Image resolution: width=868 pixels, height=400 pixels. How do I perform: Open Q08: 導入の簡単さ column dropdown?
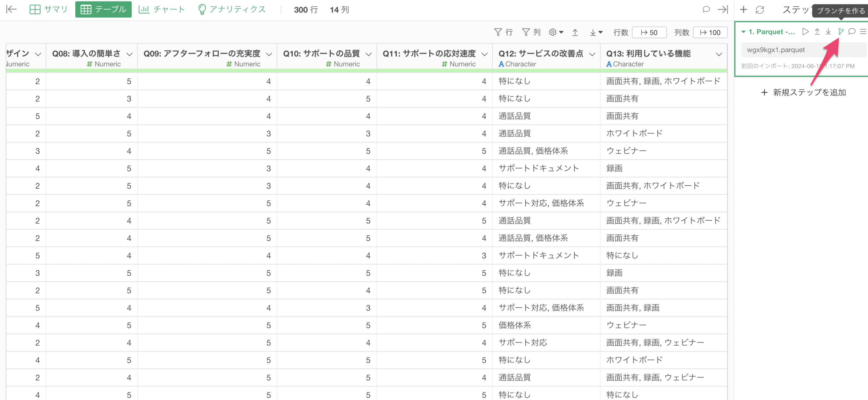point(129,54)
